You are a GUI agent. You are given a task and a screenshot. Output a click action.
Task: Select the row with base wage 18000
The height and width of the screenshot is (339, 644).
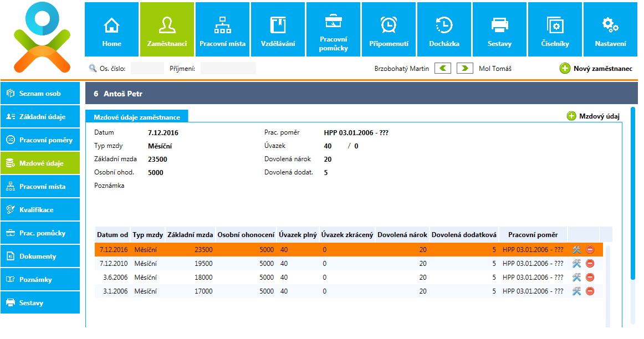(x=349, y=278)
